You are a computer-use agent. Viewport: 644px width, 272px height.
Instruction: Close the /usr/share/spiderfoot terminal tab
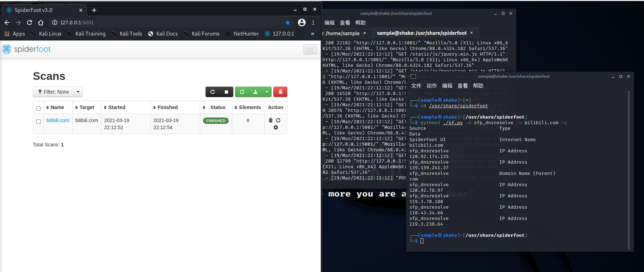[471, 33]
